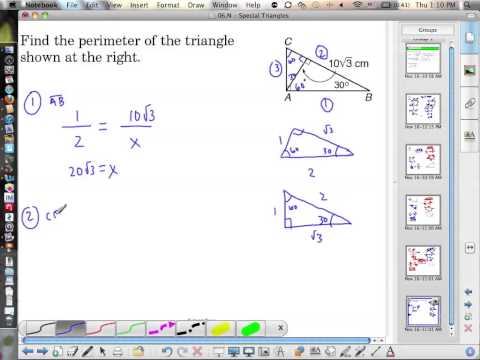
Task: Open the Notebook application menu
Action: pos(41,5)
